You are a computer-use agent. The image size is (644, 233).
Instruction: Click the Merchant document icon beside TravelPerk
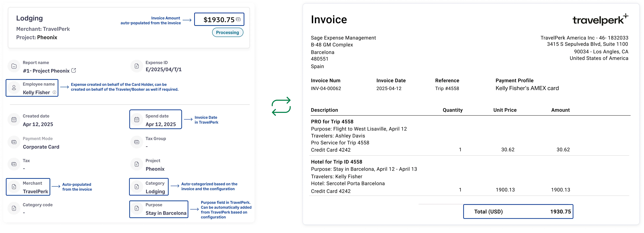(14, 187)
